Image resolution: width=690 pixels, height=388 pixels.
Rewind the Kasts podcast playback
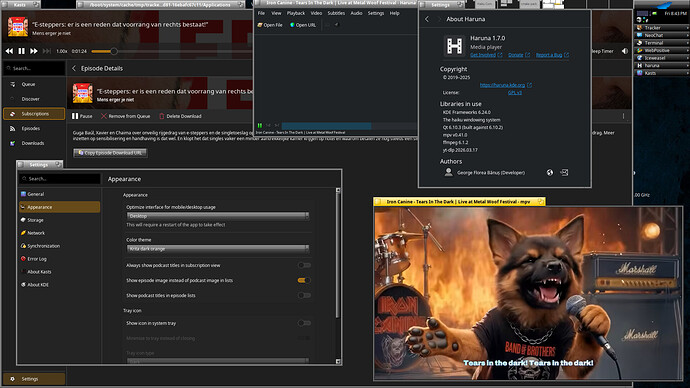(9, 51)
